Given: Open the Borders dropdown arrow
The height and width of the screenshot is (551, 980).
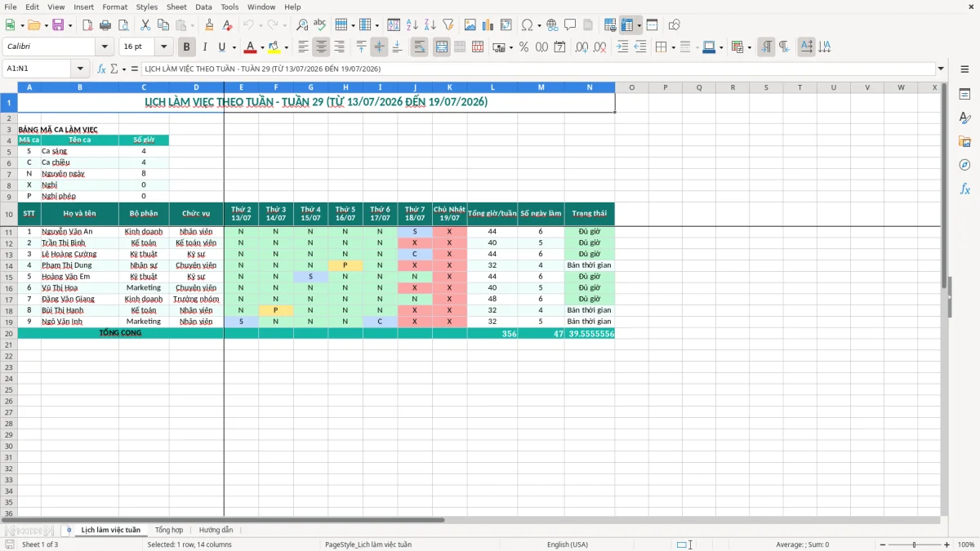Looking at the screenshot, I should tap(672, 47).
